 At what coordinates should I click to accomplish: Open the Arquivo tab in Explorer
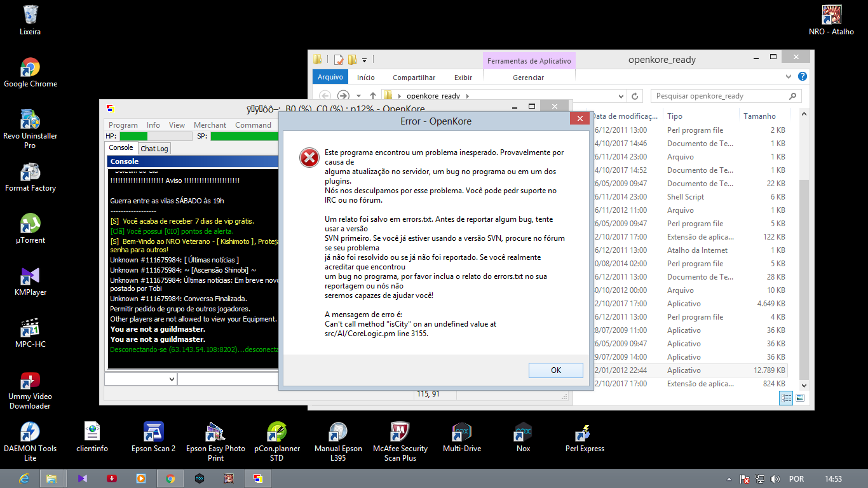pyautogui.click(x=330, y=78)
